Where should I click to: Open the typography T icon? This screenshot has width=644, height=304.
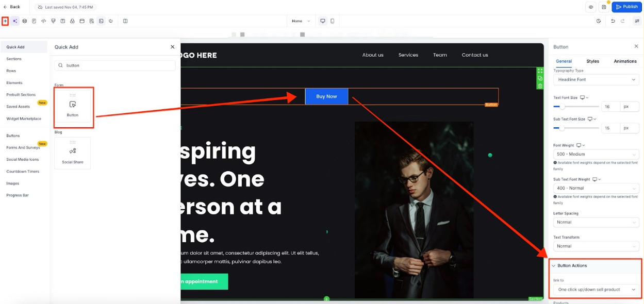tap(63, 21)
